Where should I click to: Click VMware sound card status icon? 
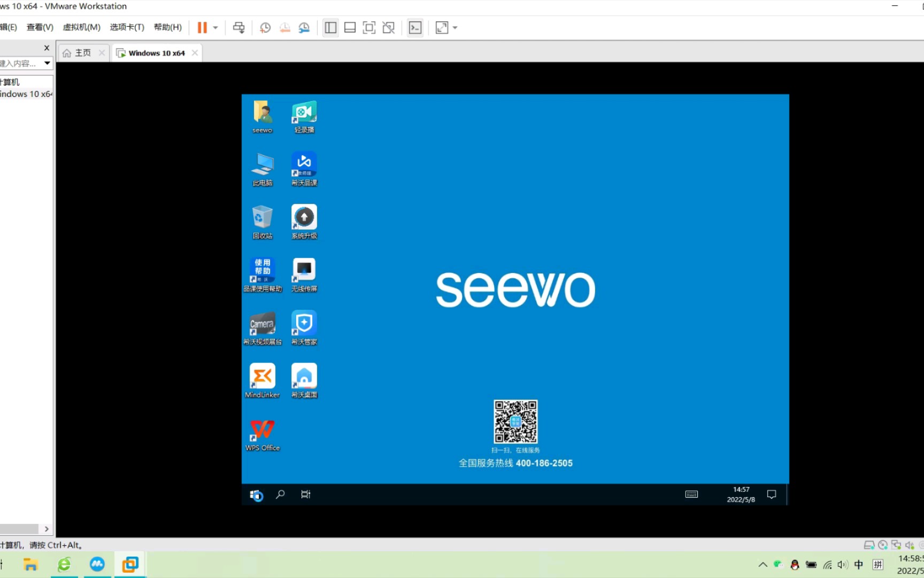910,545
